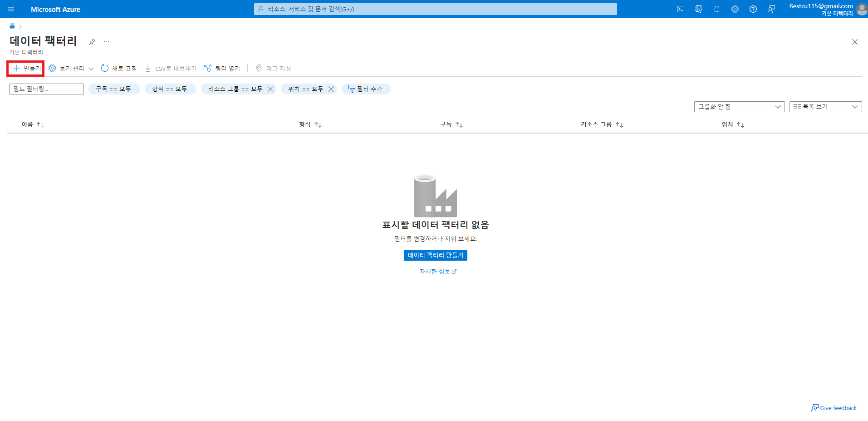Open portal settings gear
Image resolution: width=868 pixels, height=421 pixels.
coord(735,9)
